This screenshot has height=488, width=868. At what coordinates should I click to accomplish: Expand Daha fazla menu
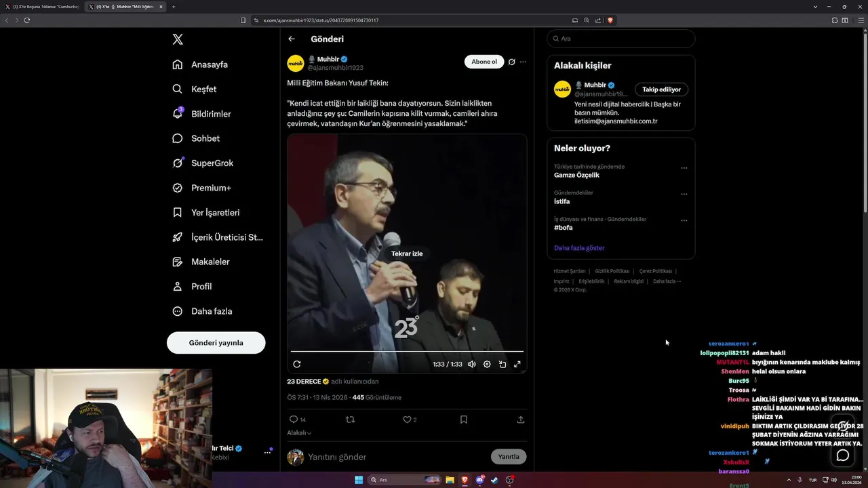click(202, 311)
